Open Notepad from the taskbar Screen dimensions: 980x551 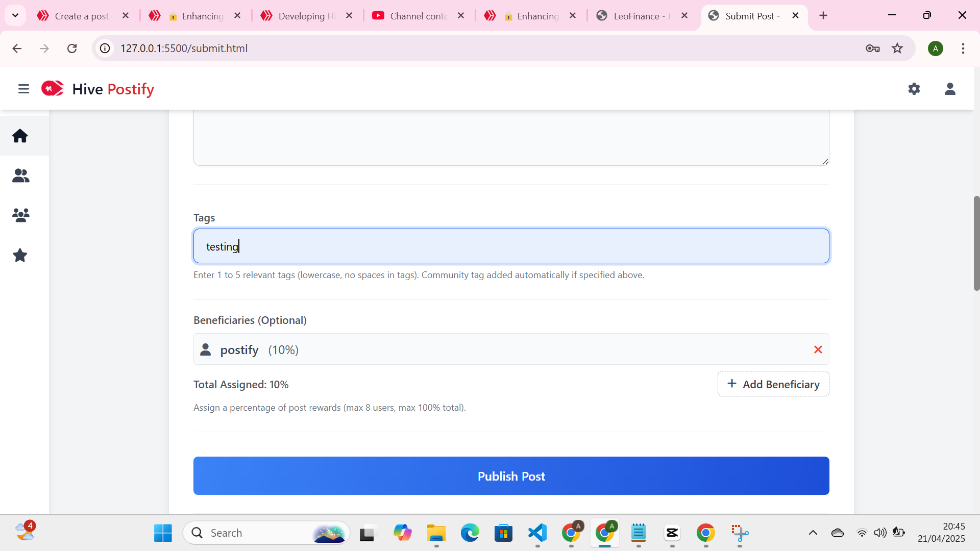click(x=639, y=533)
